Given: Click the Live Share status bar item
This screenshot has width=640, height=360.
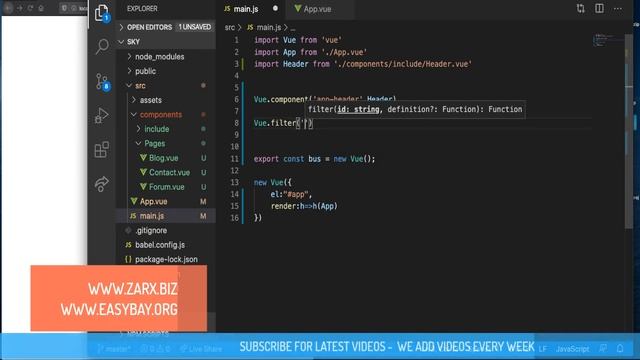Looking at the screenshot, I should [x=201, y=349].
